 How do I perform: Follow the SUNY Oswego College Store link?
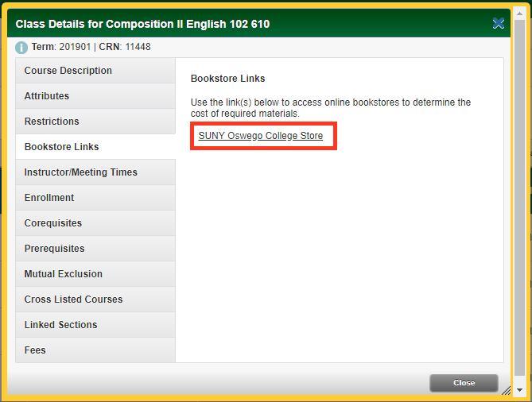261,136
